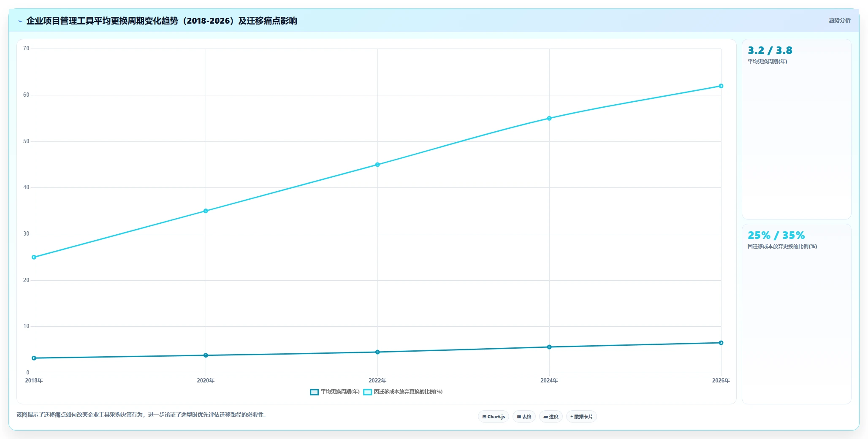Select the 2026年 point on the 平均更换周期 line

pos(721,343)
